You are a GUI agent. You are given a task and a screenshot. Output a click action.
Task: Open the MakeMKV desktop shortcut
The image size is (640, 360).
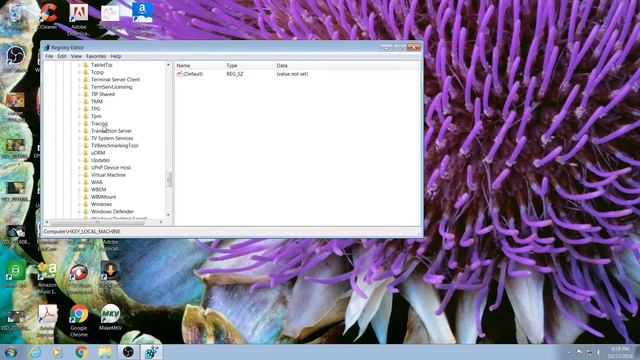pos(110,318)
